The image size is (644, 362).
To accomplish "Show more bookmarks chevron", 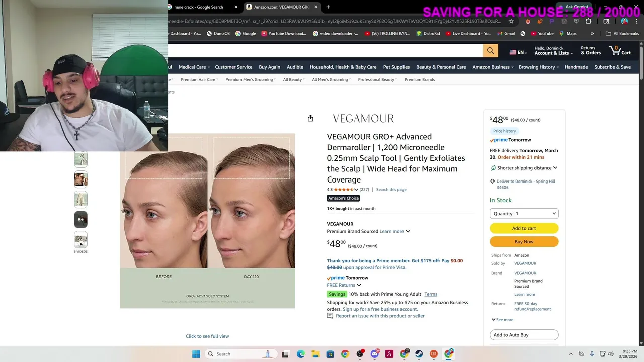I will [x=592, y=34].
